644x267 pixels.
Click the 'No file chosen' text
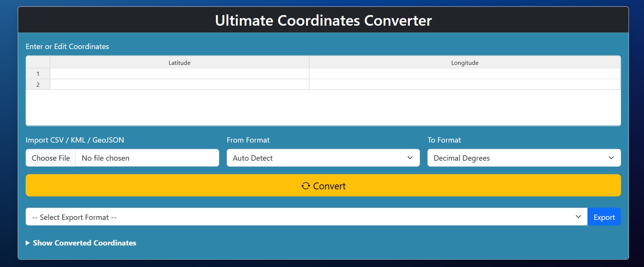(106, 158)
